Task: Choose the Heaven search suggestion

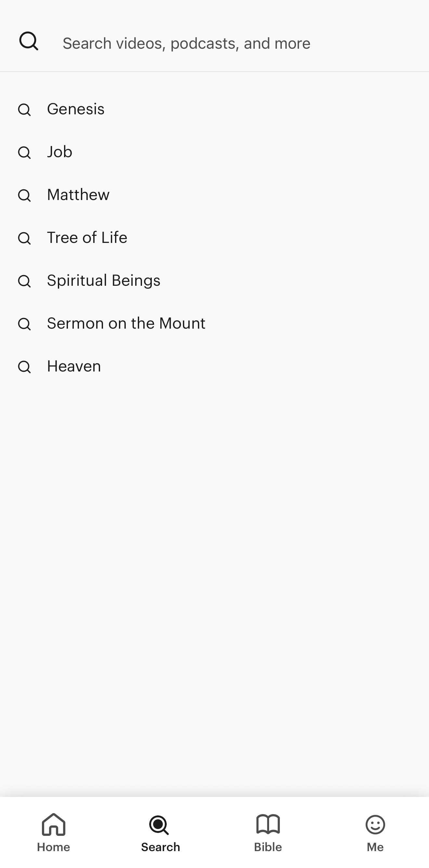Action: tap(74, 366)
